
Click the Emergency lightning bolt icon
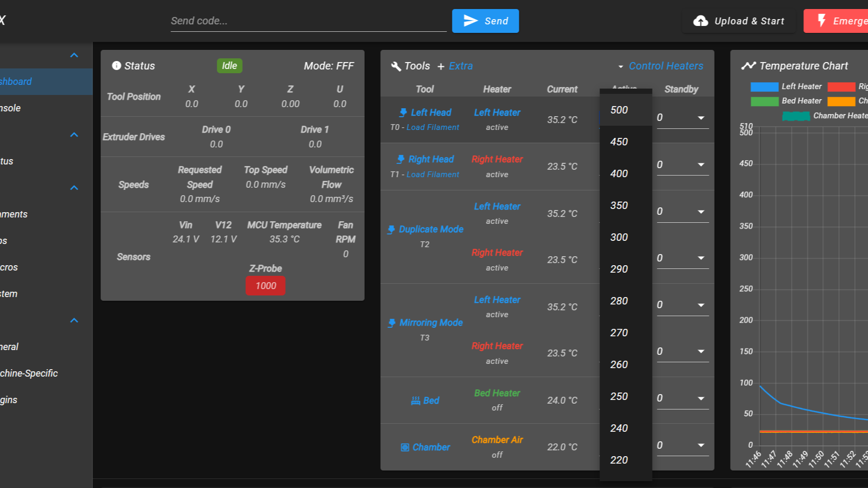click(821, 21)
